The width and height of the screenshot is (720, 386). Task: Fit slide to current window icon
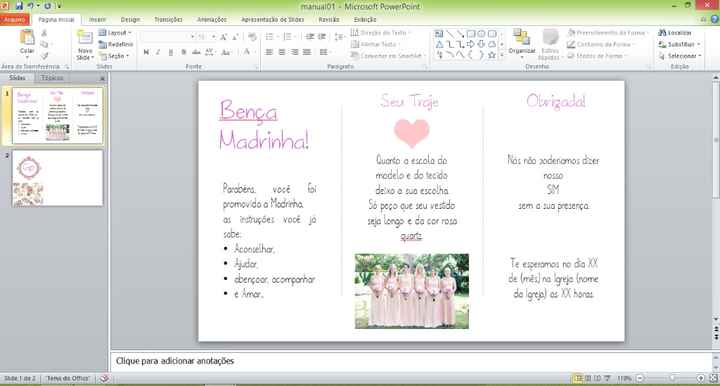coord(713,378)
